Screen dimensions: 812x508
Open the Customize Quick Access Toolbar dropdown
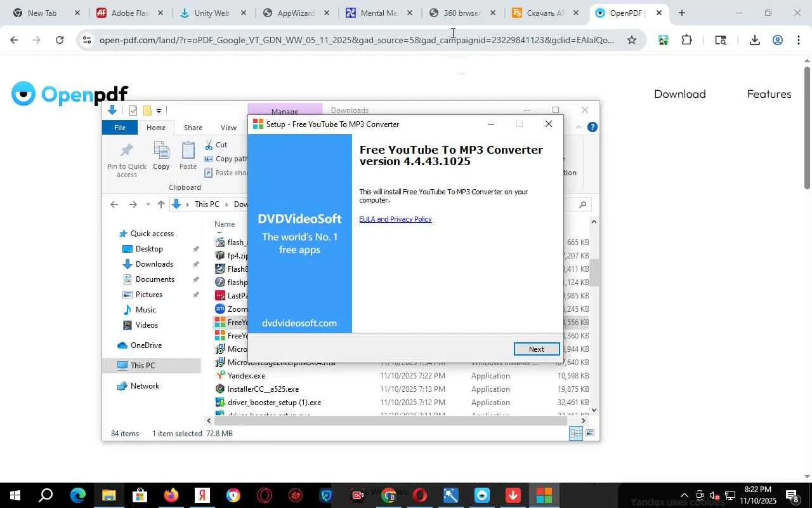[x=159, y=110]
